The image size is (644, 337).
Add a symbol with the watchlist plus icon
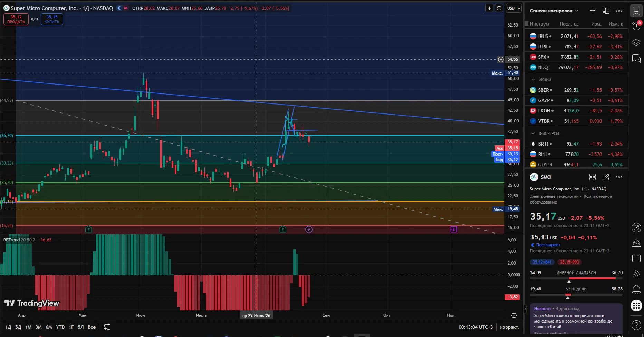593,11
